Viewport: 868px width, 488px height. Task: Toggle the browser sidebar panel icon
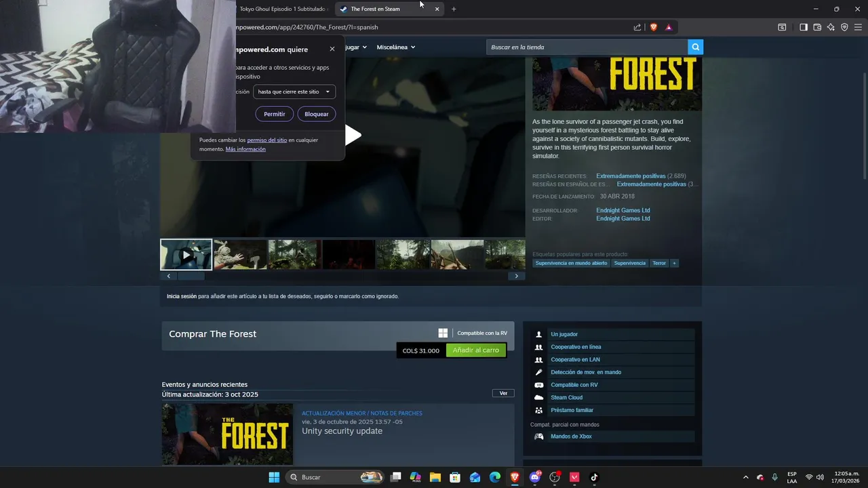coord(804,27)
